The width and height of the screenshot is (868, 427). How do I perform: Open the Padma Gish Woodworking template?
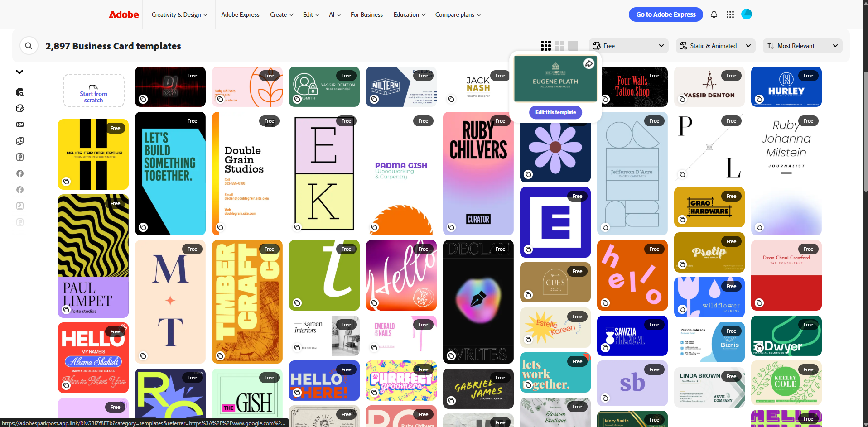click(401, 174)
